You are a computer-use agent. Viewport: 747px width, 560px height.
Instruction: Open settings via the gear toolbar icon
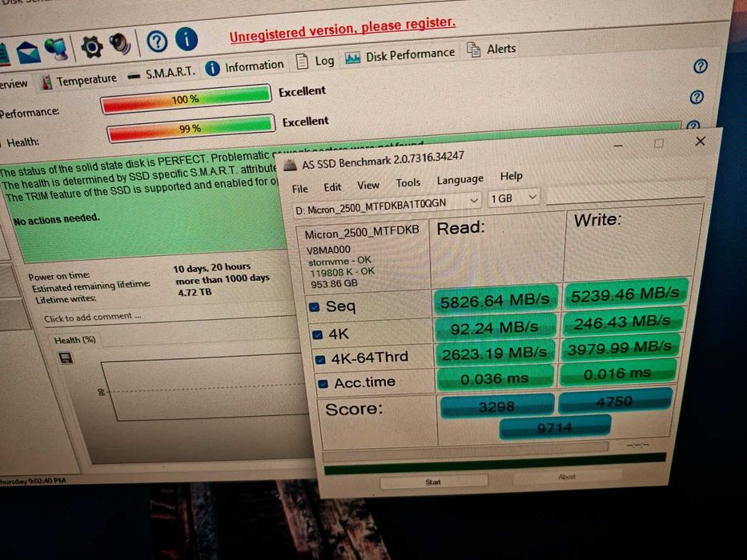(91, 46)
